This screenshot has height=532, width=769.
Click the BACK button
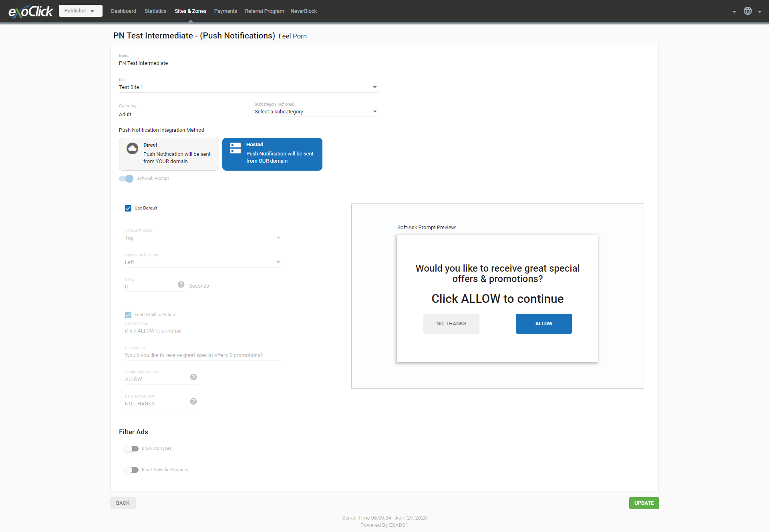[x=123, y=503]
